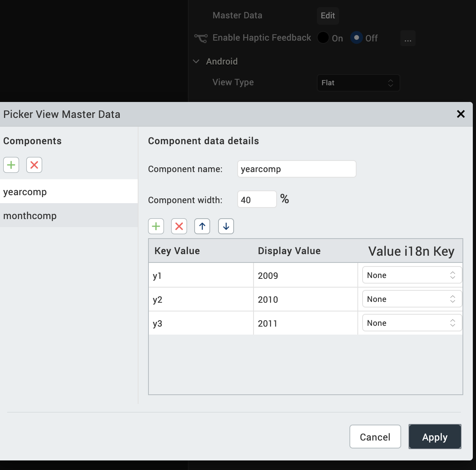Click the Haptic Feedback fork icon
Screen dimensions: 476x470
coord(201,38)
